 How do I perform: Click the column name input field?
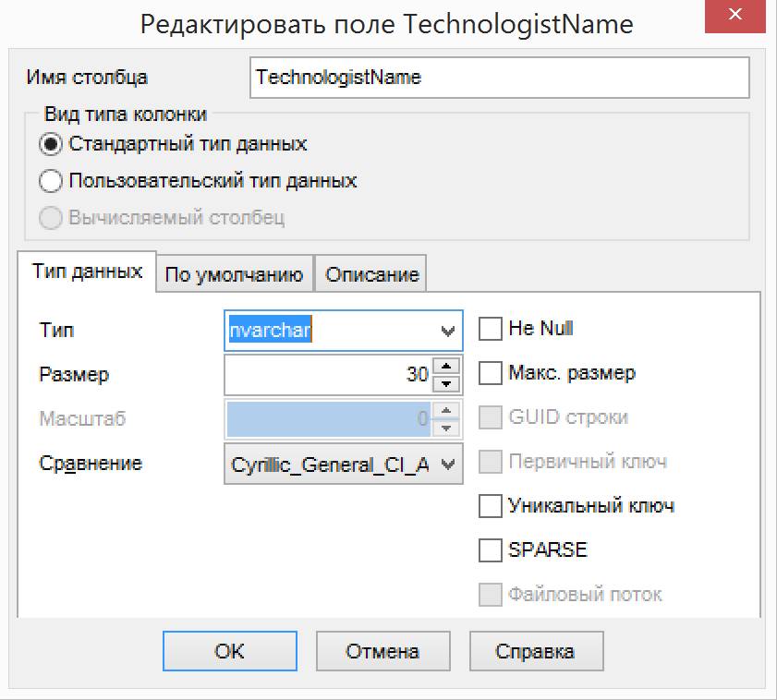[499, 78]
